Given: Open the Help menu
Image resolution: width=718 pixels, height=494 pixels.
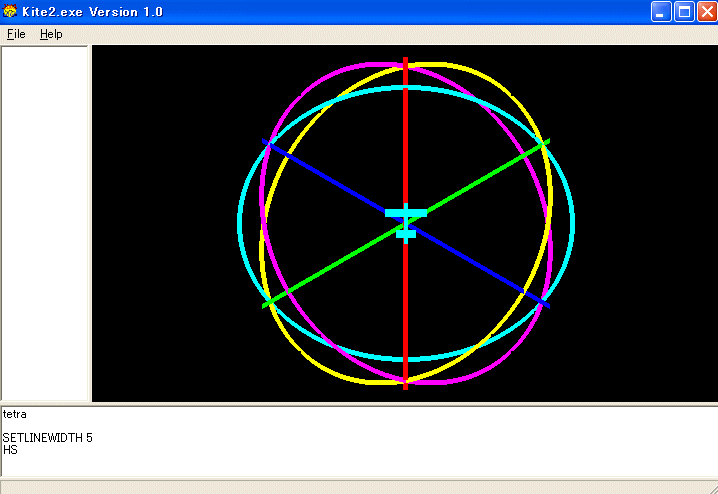Looking at the screenshot, I should (51, 34).
